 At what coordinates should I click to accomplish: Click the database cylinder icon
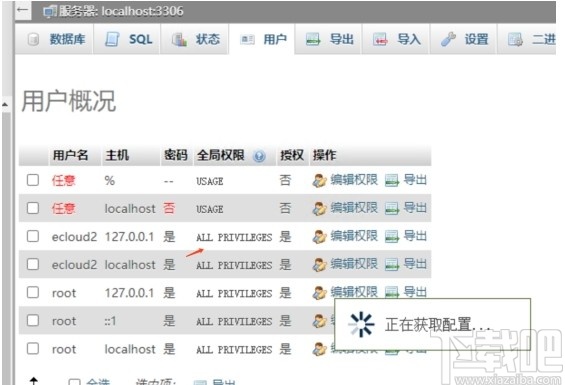(33, 39)
